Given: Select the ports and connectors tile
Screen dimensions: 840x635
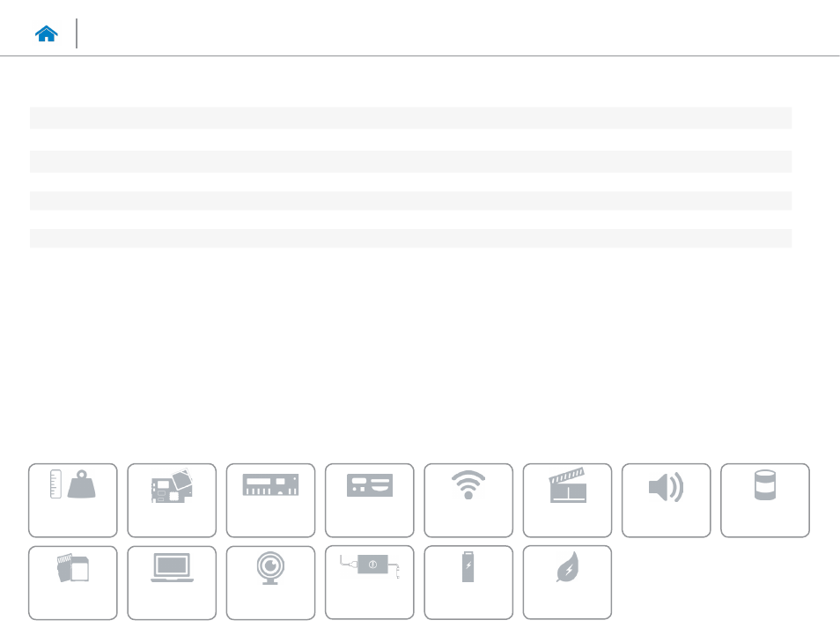Looking at the screenshot, I should coord(370,500).
